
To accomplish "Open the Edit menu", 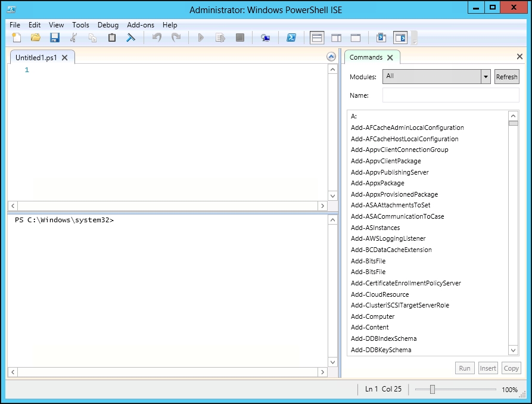I will click(x=35, y=25).
